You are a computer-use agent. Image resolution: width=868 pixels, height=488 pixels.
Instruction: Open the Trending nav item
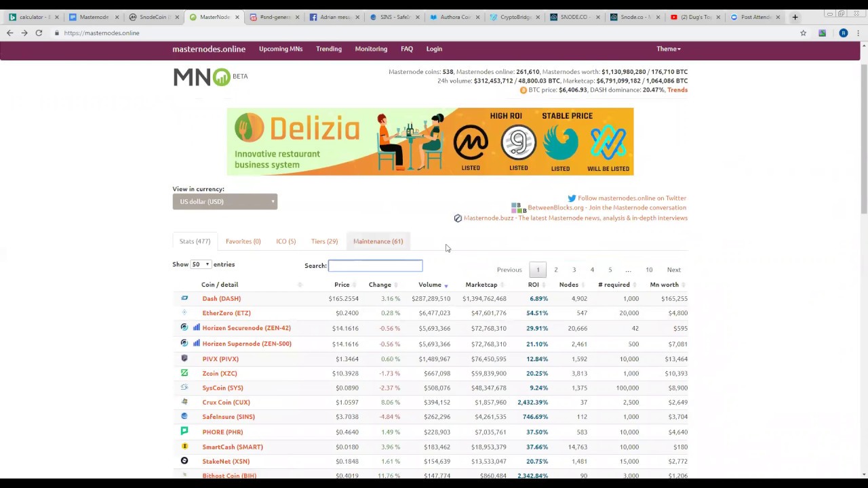[329, 49]
